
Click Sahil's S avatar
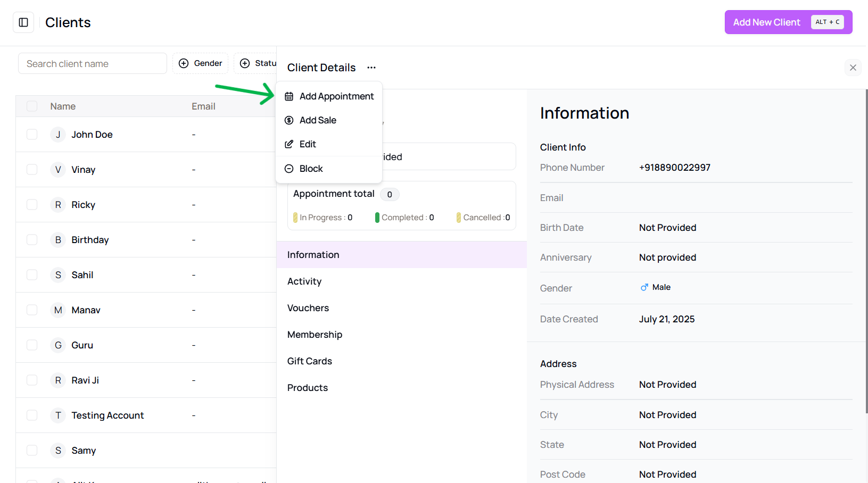[58, 275]
